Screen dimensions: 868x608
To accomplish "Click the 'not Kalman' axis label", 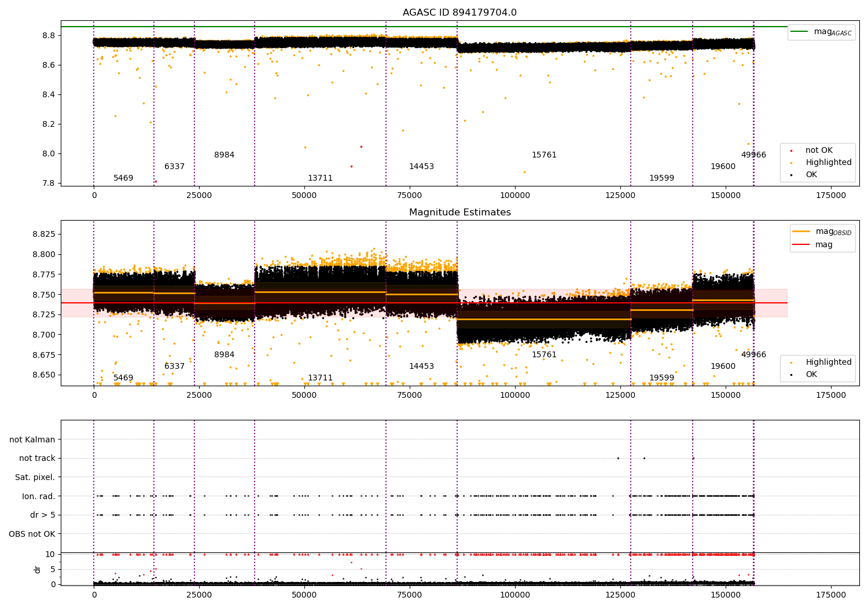I will (x=32, y=439).
